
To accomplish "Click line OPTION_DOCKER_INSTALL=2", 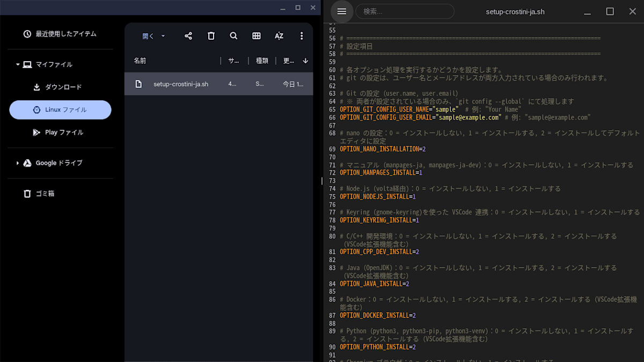I will click(378, 315).
